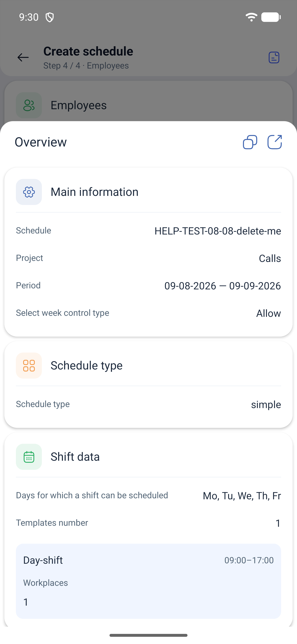297x644 pixels.
Task: Tap the Mo, Tu, We, Th, Fr days value
Action: pos(242,496)
